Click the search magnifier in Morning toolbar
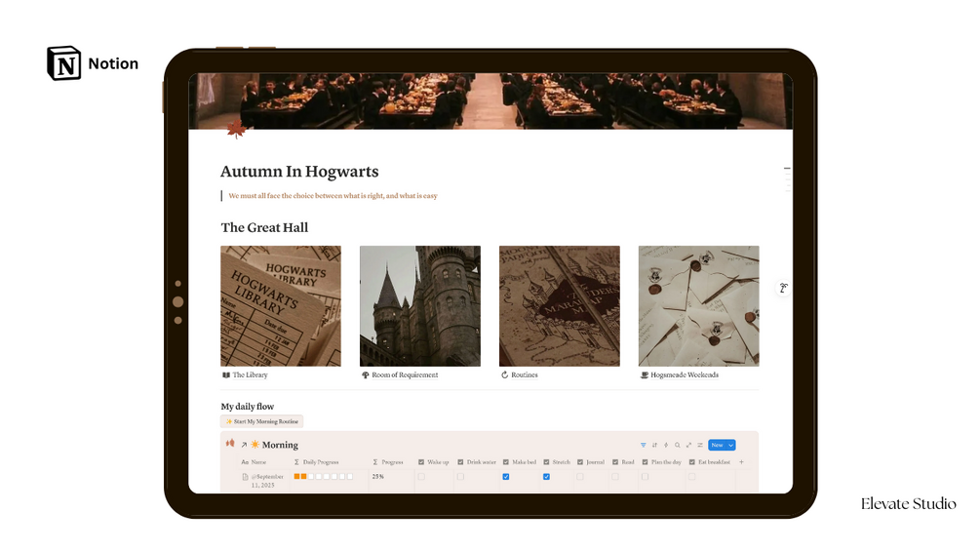 [677, 445]
